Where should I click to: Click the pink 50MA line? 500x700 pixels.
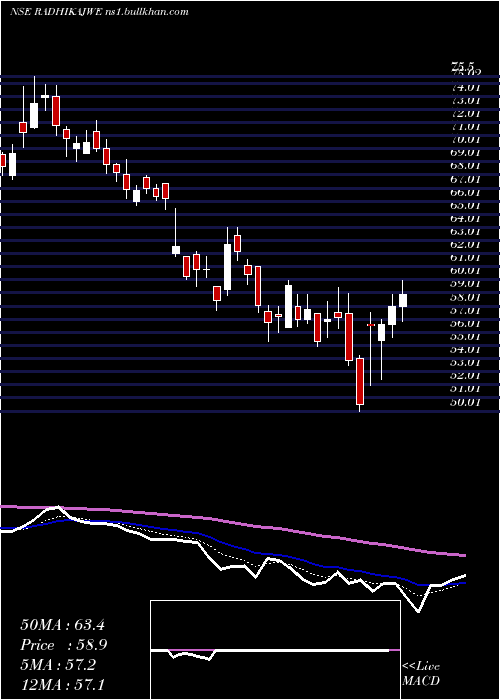232,522
